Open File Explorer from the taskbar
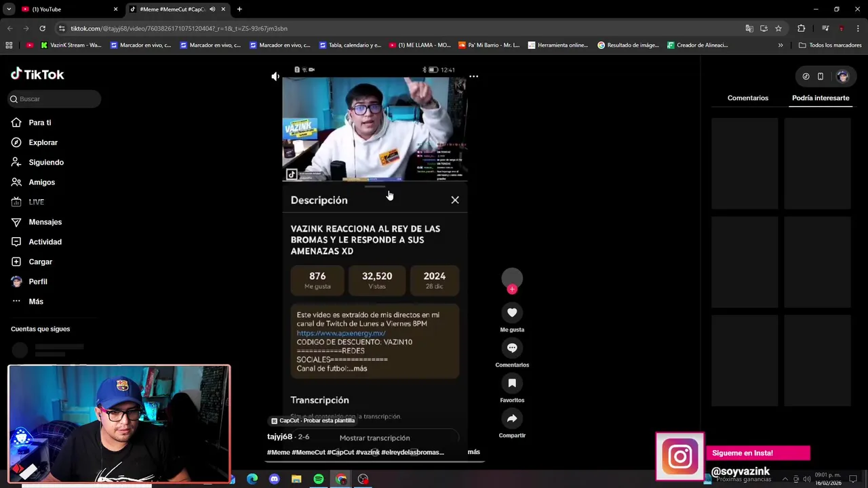The width and height of the screenshot is (868, 488). coord(296,479)
